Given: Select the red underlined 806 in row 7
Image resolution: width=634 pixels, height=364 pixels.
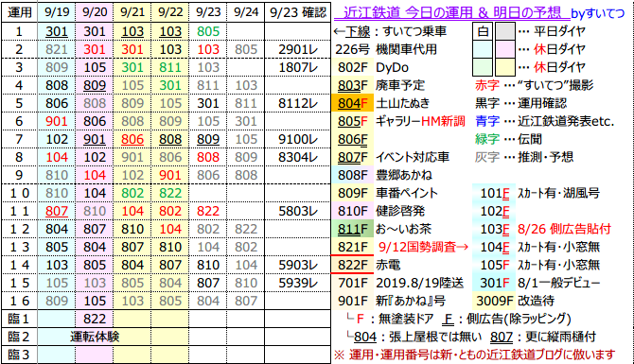Looking at the screenshot, I should (x=132, y=139).
